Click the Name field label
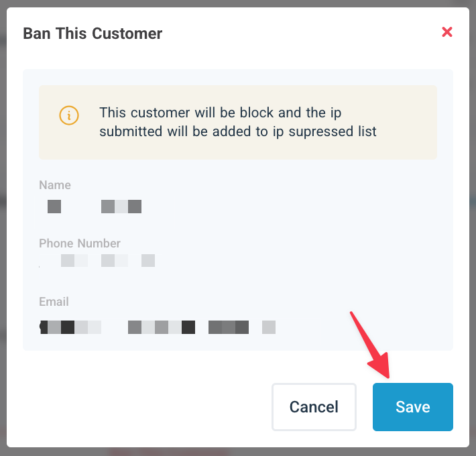Viewport: 476px width, 456px height. pyautogui.click(x=54, y=185)
